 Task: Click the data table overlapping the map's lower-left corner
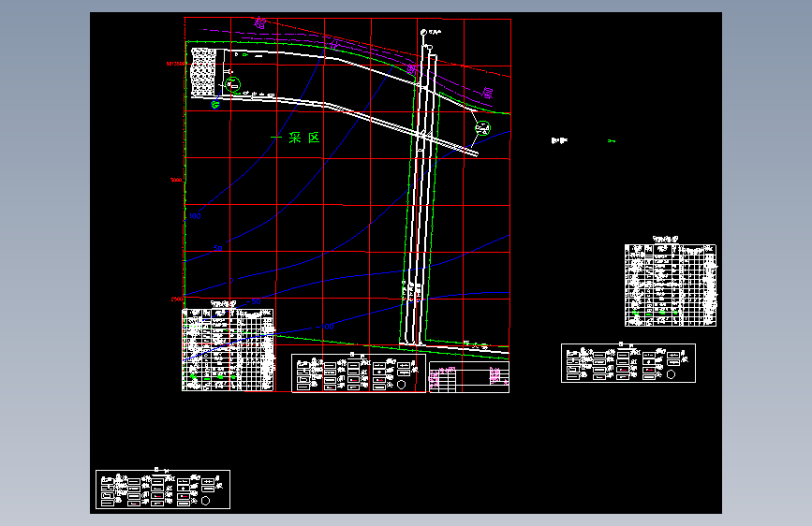point(228,349)
